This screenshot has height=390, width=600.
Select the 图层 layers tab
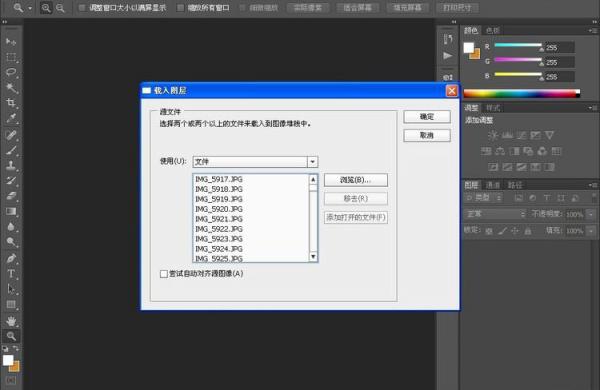point(471,185)
